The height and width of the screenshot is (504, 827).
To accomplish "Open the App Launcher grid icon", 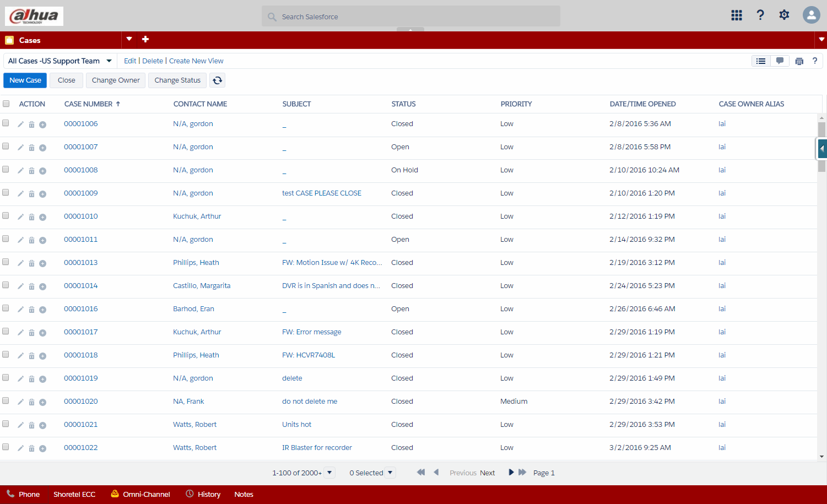I will pyautogui.click(x=737, y=15).
